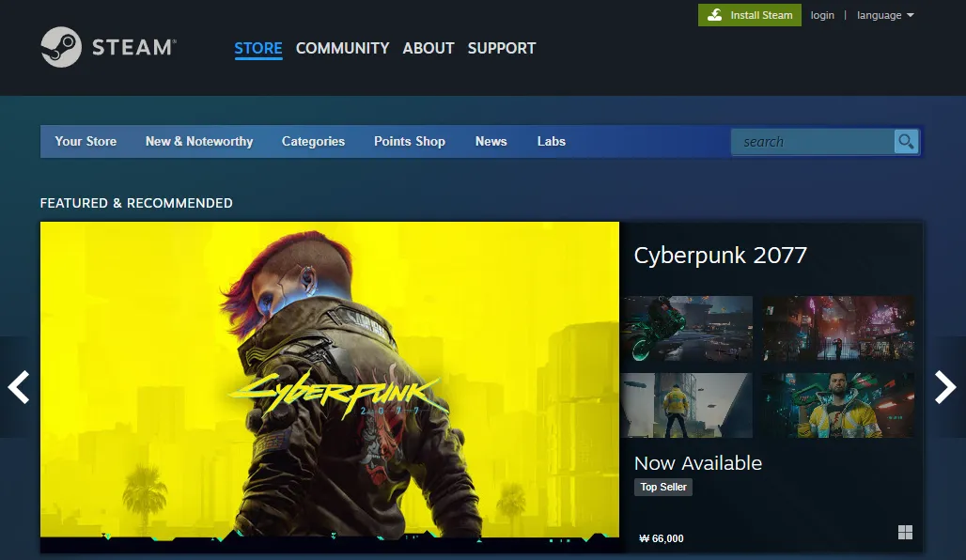This screenshot has width=966, height=560.
Task: Select the neon city street screenshot thumbnail
Action: [838, 328]
